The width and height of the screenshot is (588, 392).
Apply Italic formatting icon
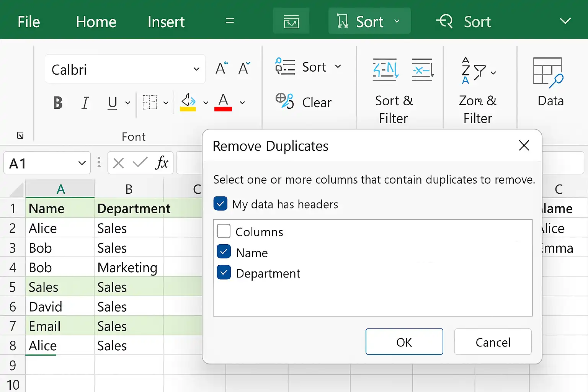85,103
